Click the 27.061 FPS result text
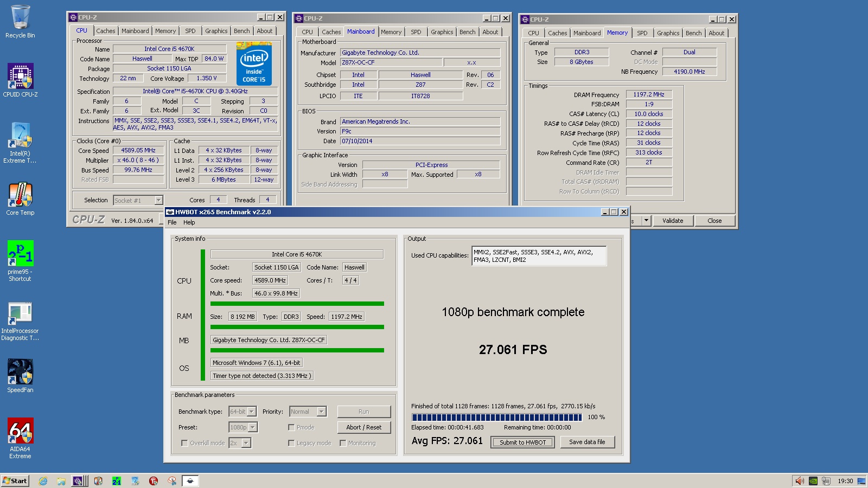Viewport: 868px width, 488px height. pos(513,350)
